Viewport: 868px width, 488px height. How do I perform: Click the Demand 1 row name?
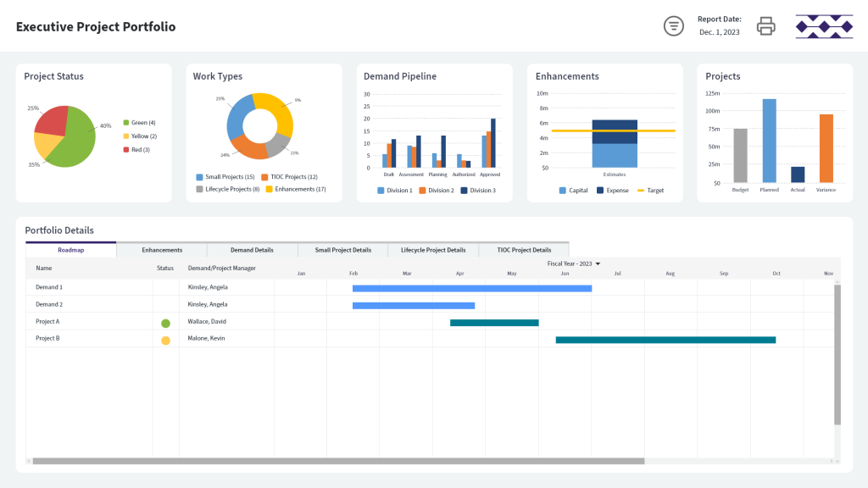click(x=49, y=287)
